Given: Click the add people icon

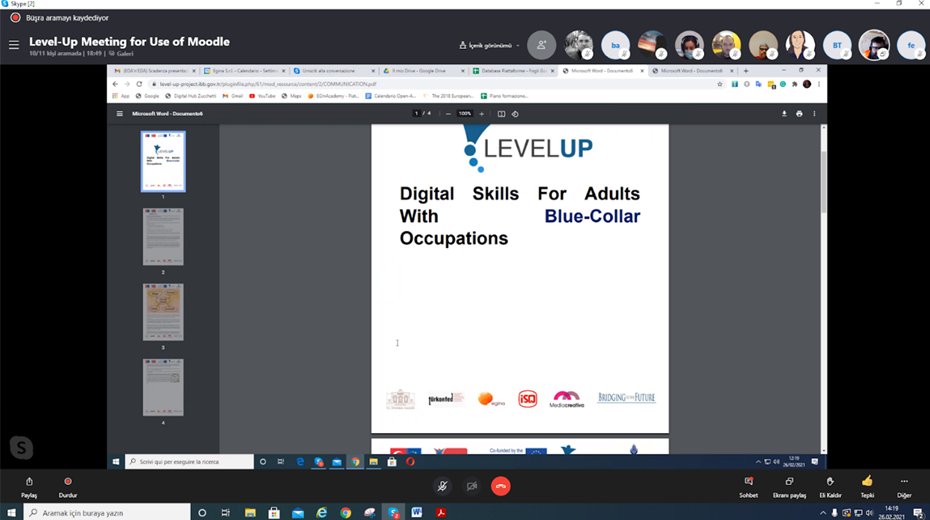Looking at the screenshot, I should [541, 45].
